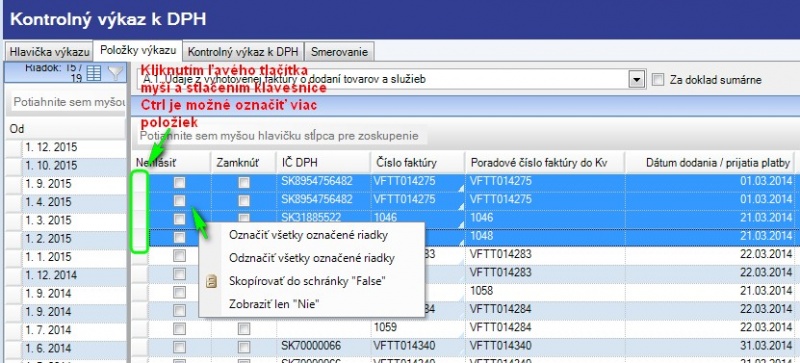Tick Nehlásiť checkbox in the VFTT014340 row

click(179, 347)
